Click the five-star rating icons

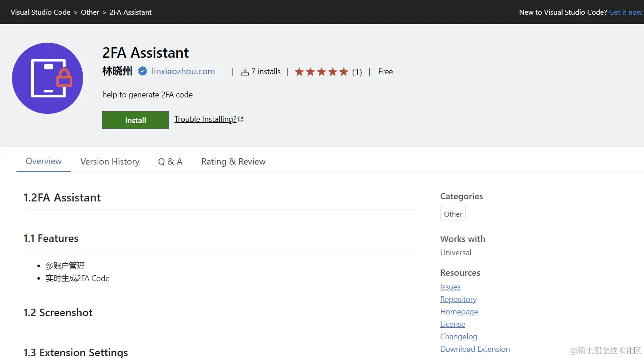pos(321,72)
